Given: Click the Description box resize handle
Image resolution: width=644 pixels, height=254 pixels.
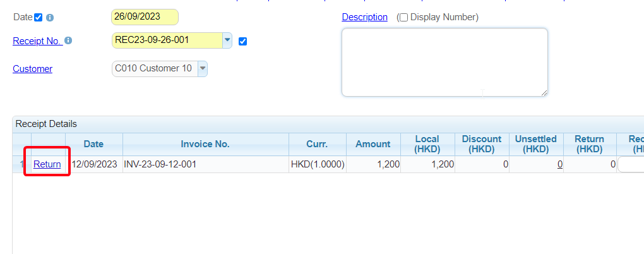Looking at the screenshot, I should 544,92.
